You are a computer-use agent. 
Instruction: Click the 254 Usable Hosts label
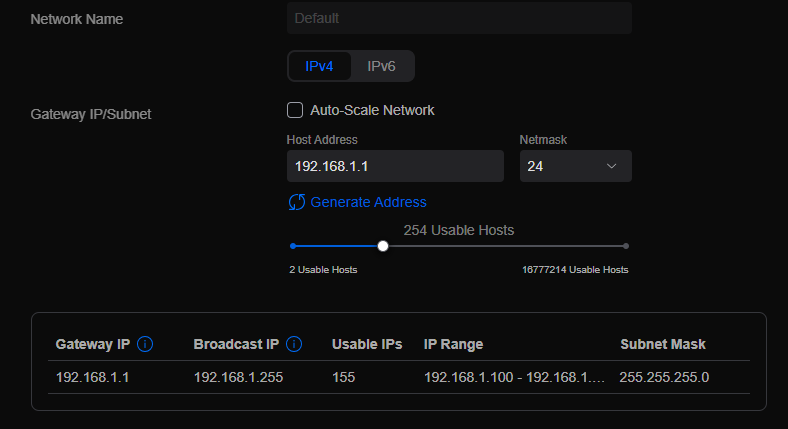coord(459,230)
